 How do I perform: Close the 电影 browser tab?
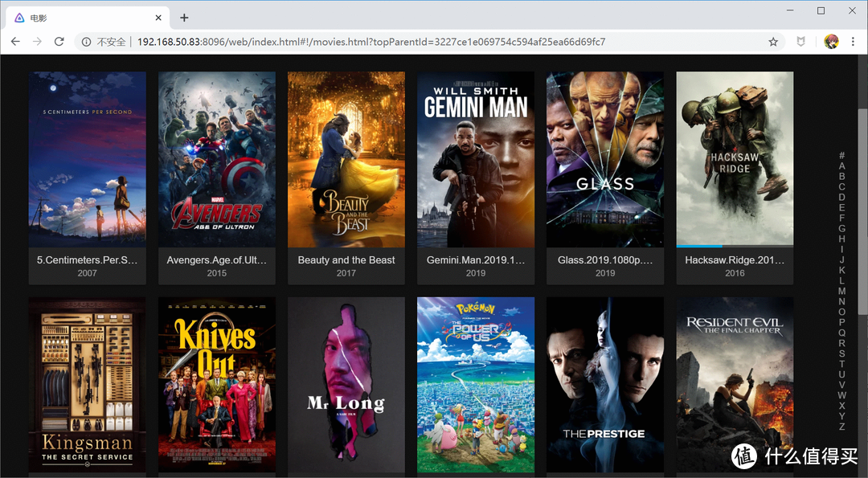158,18
